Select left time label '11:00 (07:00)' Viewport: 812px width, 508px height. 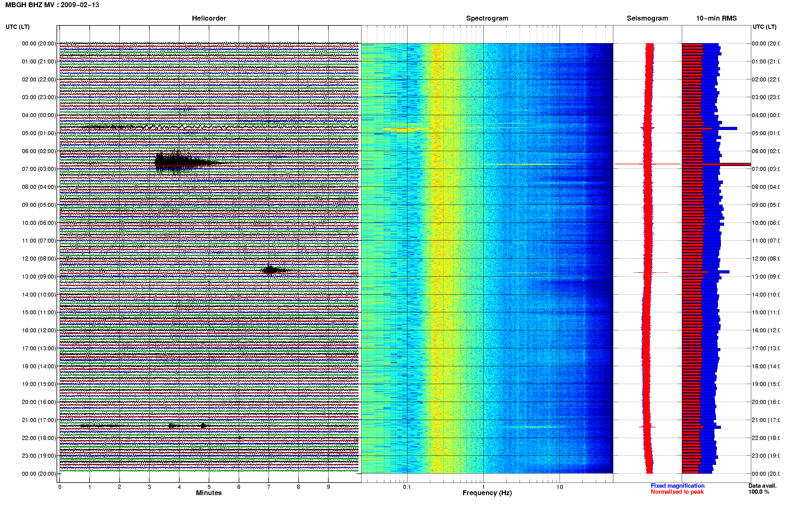(39, 241)
